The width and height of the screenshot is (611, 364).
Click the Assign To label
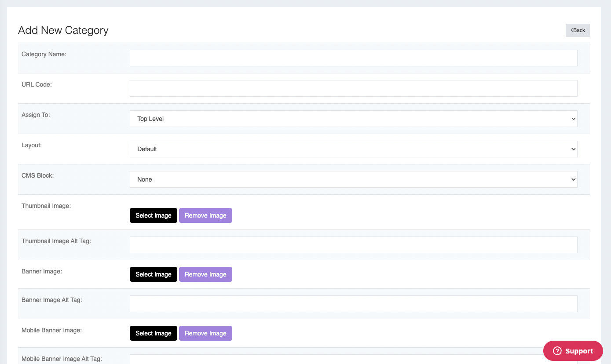36,115
